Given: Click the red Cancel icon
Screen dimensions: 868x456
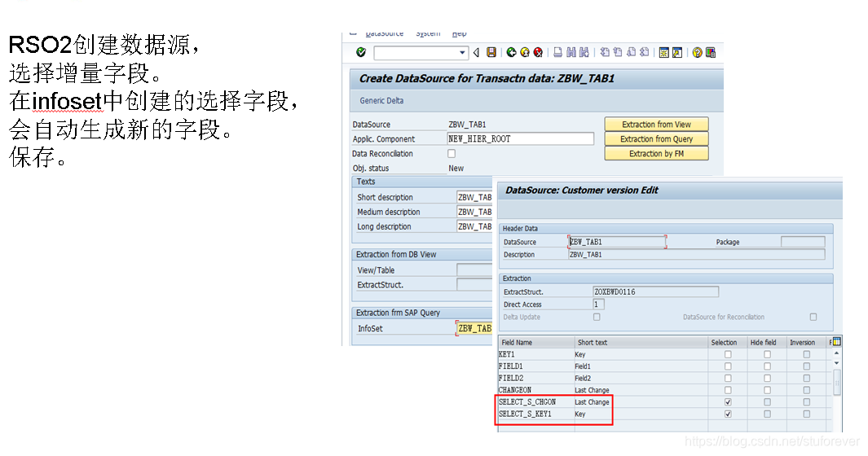Looking at the screenshot, I should click(x=538, y=52).
